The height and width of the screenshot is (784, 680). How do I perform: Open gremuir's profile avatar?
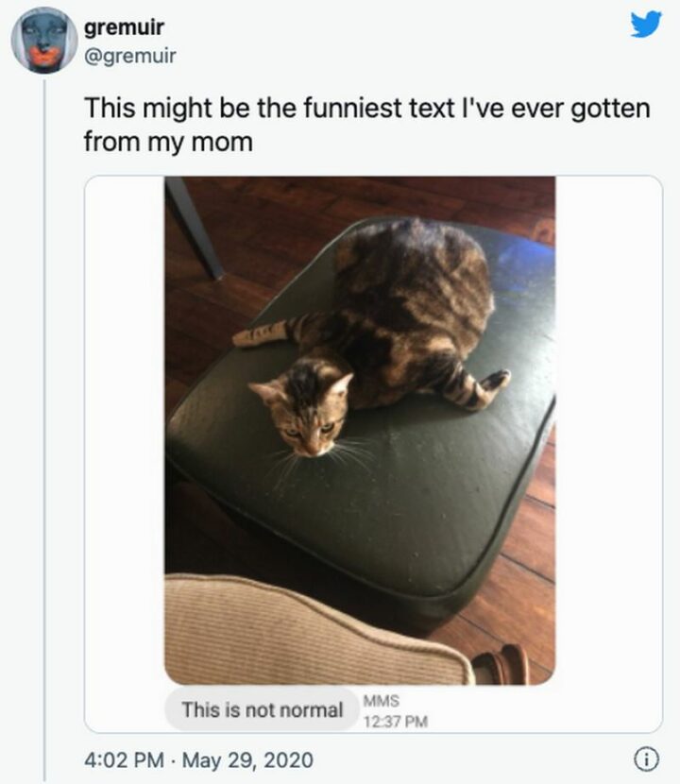tap(44, 40)
